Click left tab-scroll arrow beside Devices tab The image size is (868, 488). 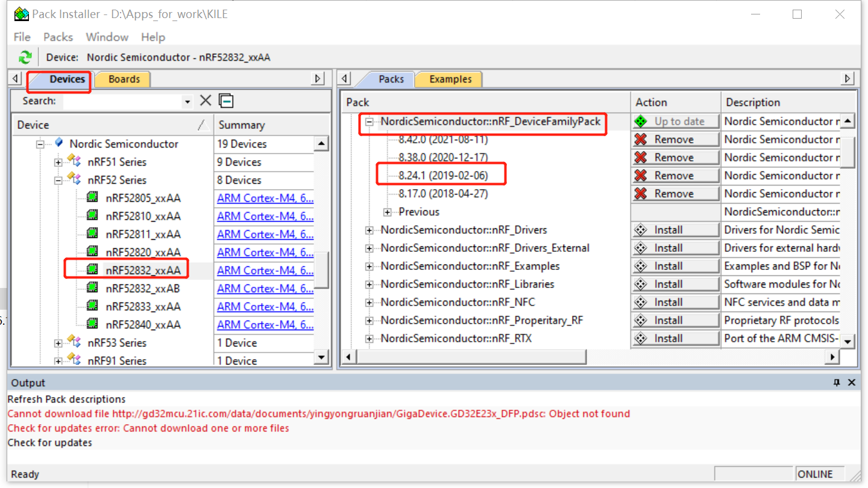click(16, 78)
